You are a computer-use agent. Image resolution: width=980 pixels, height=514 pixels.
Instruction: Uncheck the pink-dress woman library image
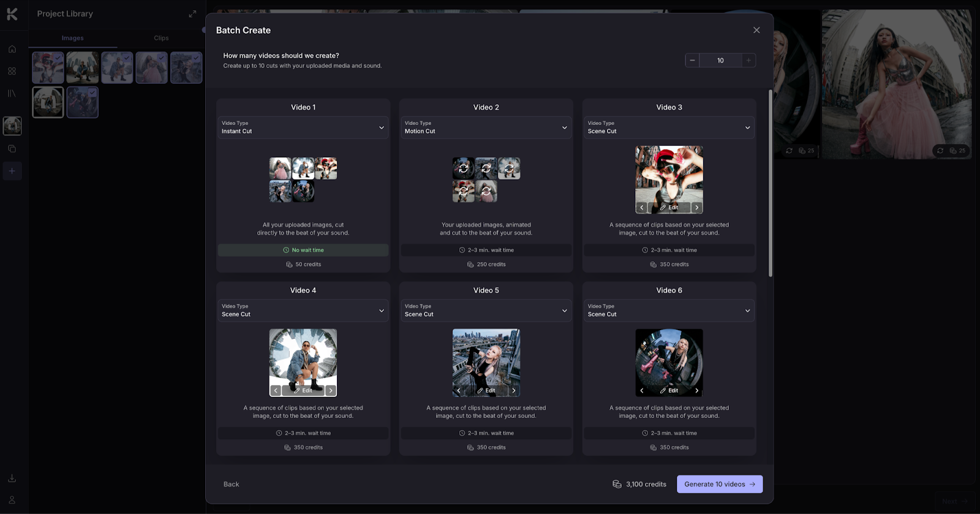tap(151, 67)
